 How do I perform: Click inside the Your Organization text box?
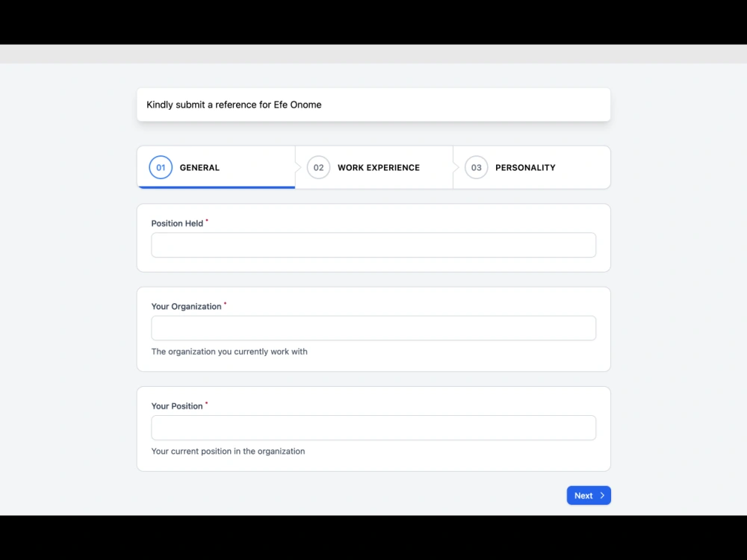[373, 328]
